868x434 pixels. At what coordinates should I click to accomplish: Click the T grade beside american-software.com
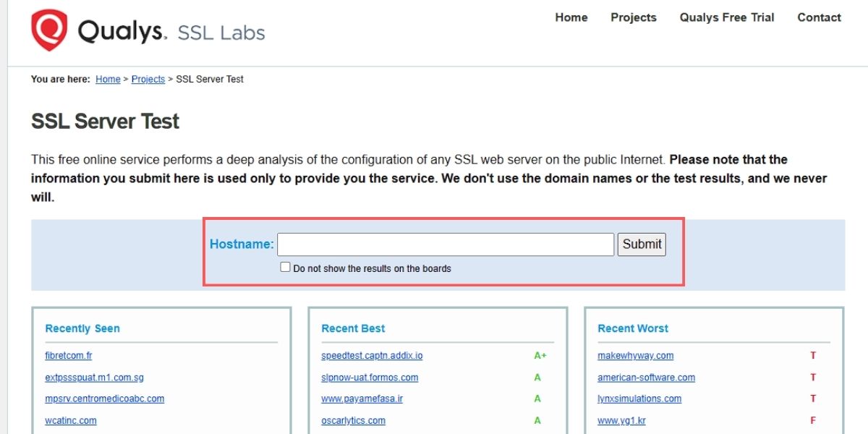[813, 378]
